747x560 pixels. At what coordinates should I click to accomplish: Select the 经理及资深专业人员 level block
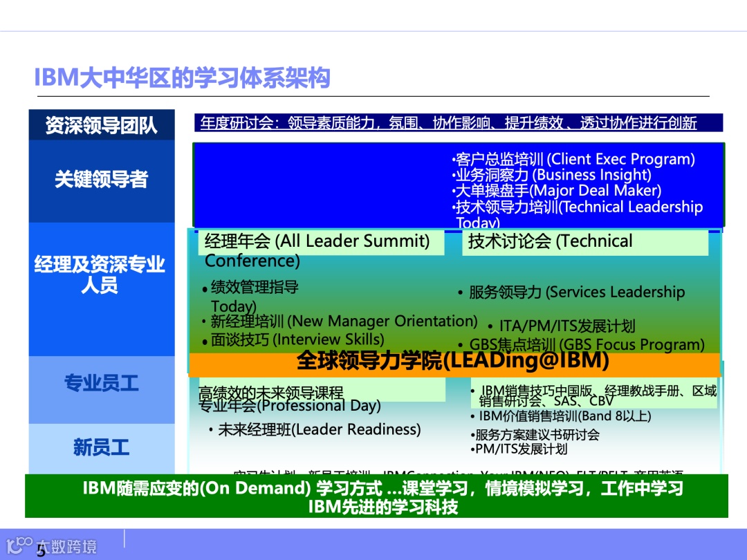[102, 289]
